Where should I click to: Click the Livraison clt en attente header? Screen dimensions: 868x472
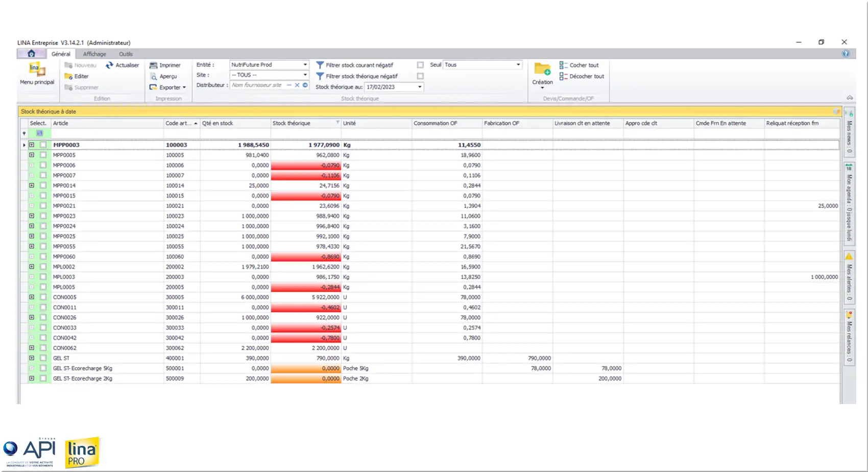(588, 123)
